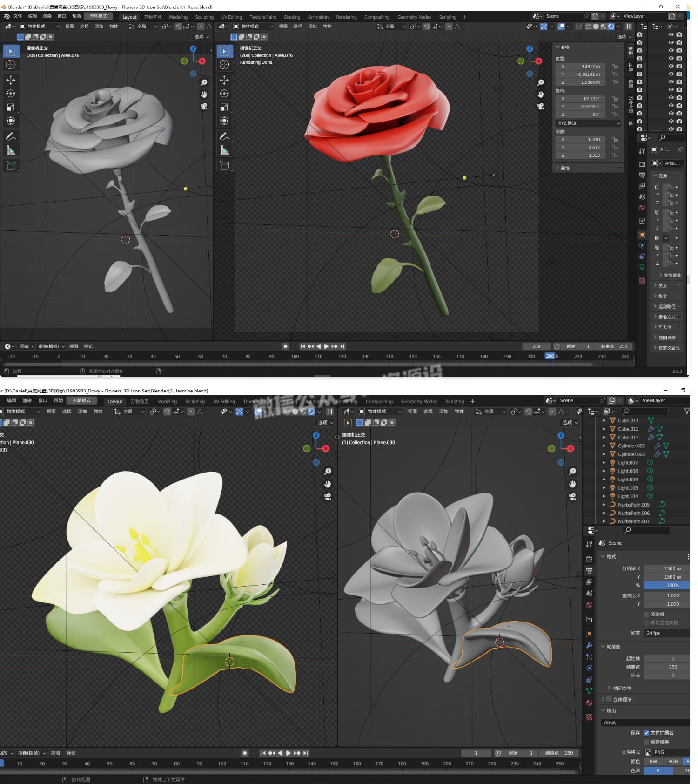Open Material properties tab in Jasmine window
The height and width of the screenshot is (784, 698).
pos(589,703)
